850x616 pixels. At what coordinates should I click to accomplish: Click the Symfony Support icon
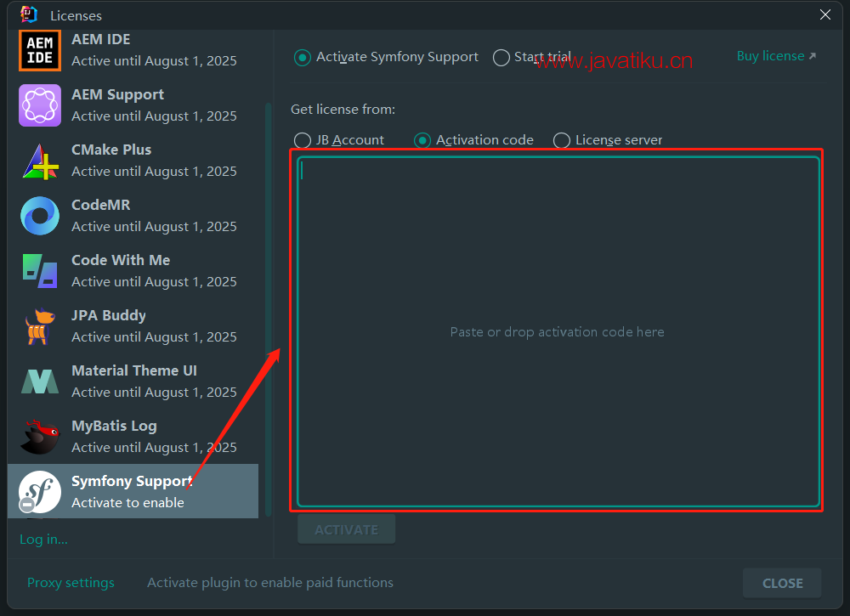pyautogui.click(x=40, y=492)
